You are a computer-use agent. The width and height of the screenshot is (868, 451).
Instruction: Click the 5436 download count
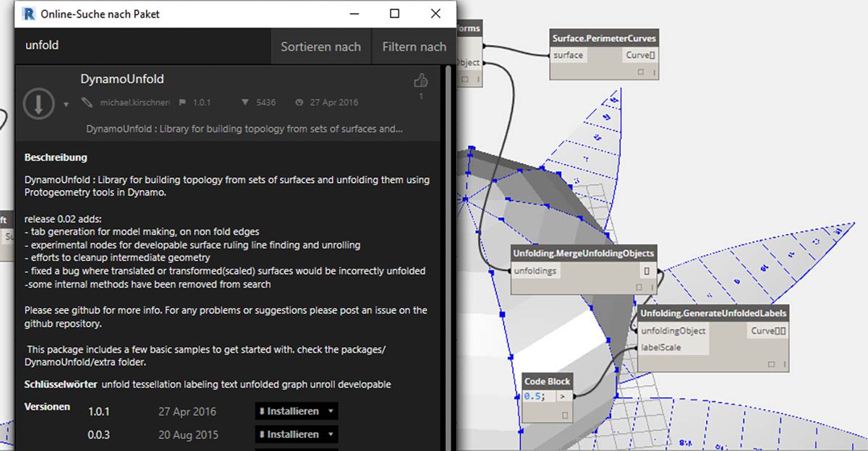pos(265,103)
